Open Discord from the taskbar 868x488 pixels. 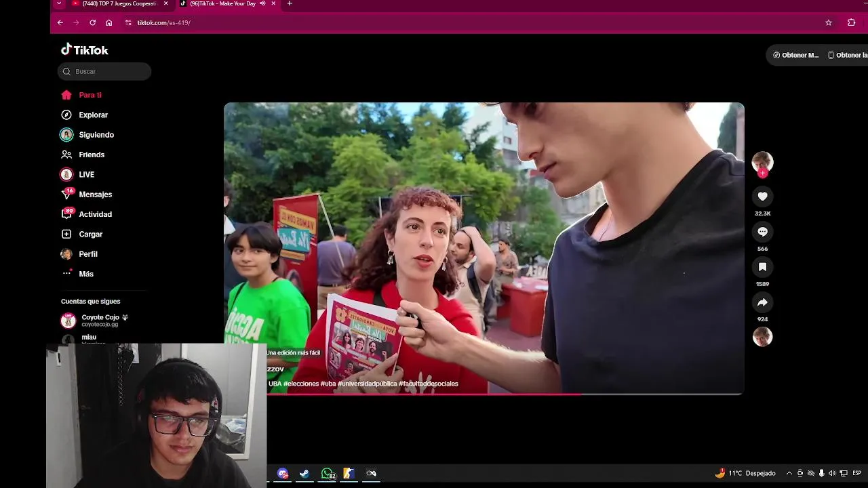(x=283, y=473)
